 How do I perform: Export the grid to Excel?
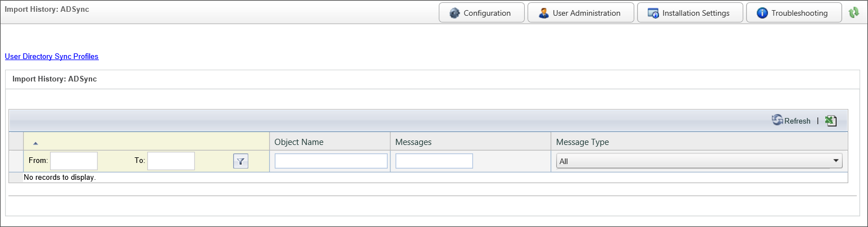tap(831, 121)
